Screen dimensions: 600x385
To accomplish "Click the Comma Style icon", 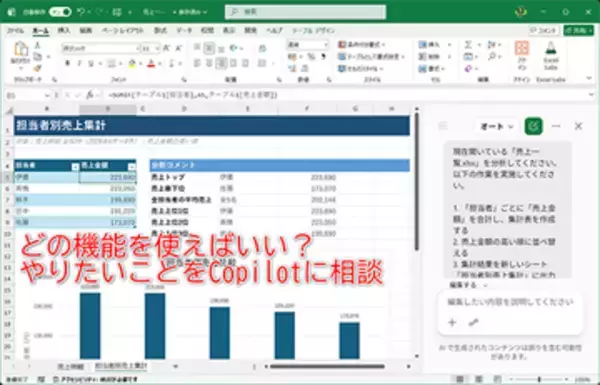I will [323, 57].
